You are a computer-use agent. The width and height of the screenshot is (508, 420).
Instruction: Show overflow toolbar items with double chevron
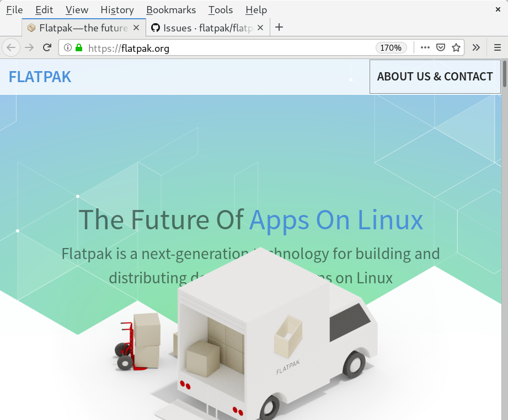[475, 47]
